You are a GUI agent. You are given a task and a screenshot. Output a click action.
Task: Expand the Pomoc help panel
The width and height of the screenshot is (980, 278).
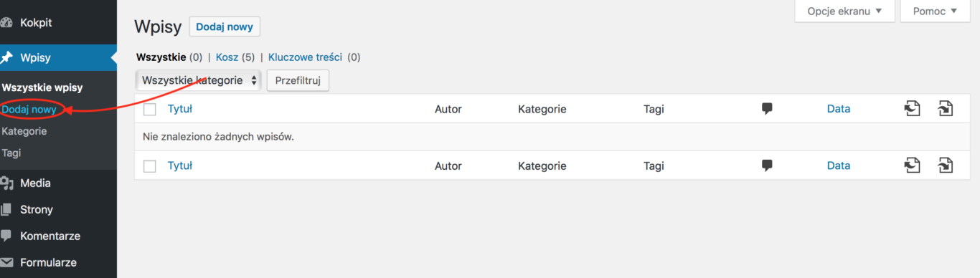(x=935, y=11)
